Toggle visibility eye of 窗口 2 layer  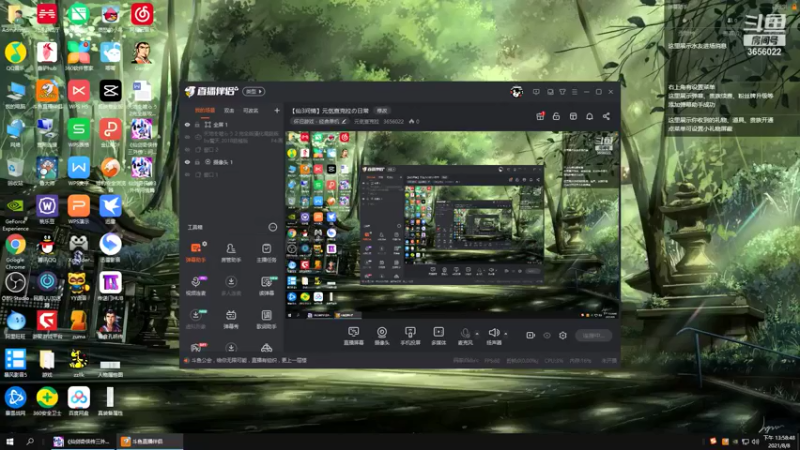(187, 149)
